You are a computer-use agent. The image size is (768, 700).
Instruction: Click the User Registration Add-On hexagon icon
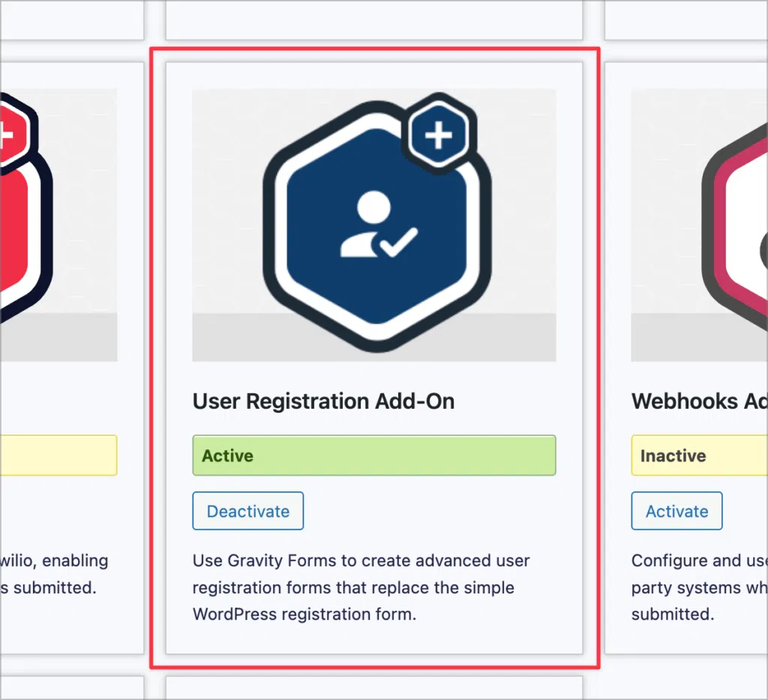coord(377,222)
